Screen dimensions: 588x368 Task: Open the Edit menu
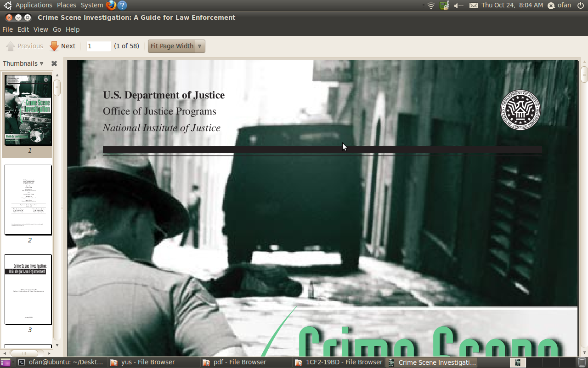click(23, 29)
